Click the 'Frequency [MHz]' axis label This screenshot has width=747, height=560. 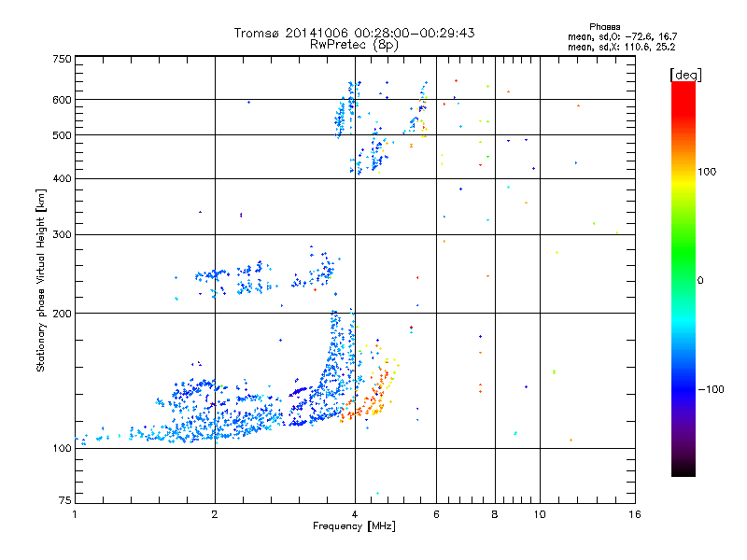point(354,526)
